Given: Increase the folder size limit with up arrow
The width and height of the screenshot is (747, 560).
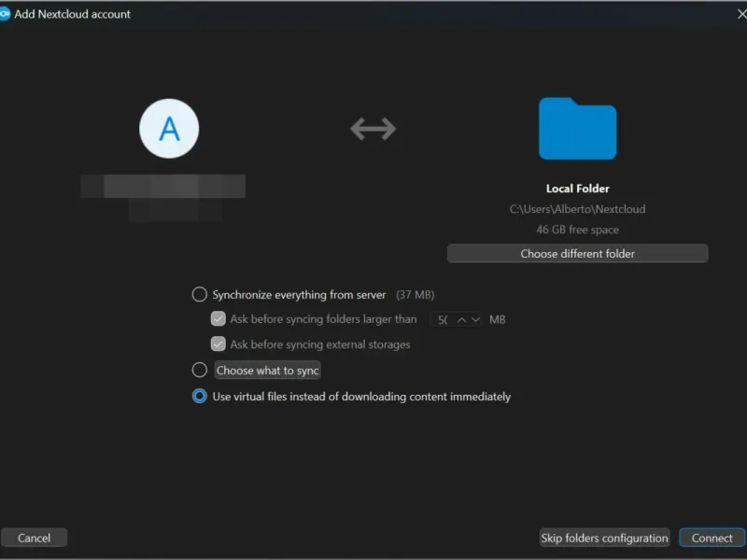Looking at the screenshot, I should point(461,320).
